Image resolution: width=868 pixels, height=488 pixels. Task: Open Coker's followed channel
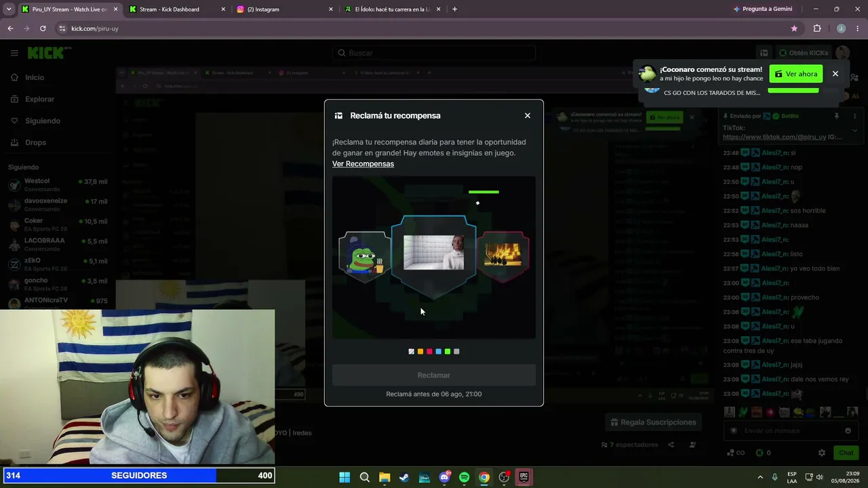[x=58, y=224]
